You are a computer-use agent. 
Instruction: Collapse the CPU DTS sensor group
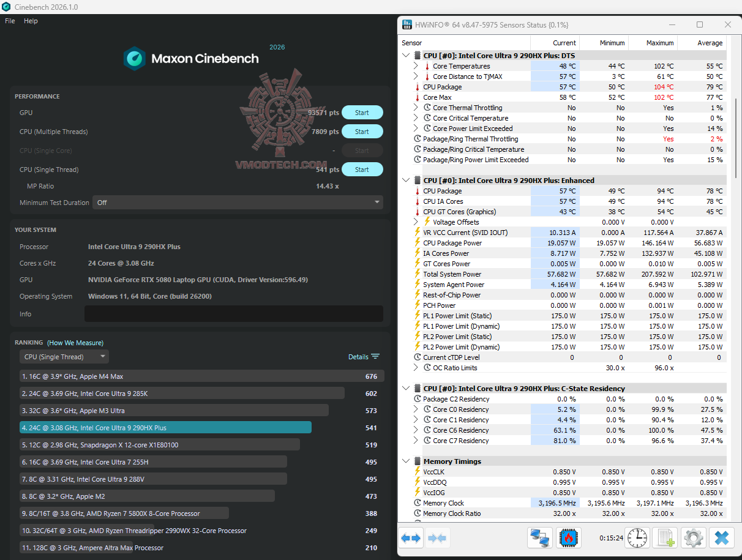pos(407,56)
